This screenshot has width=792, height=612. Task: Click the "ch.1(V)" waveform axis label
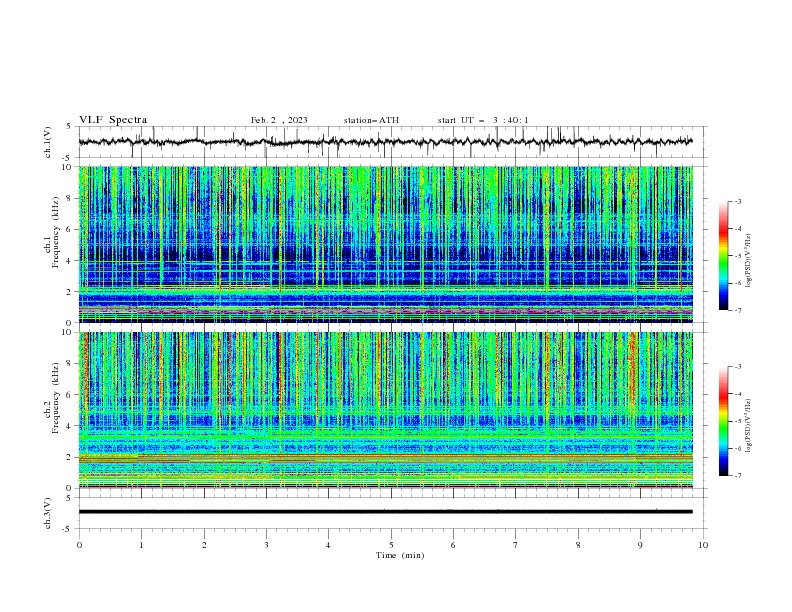[x=48, y=142]
